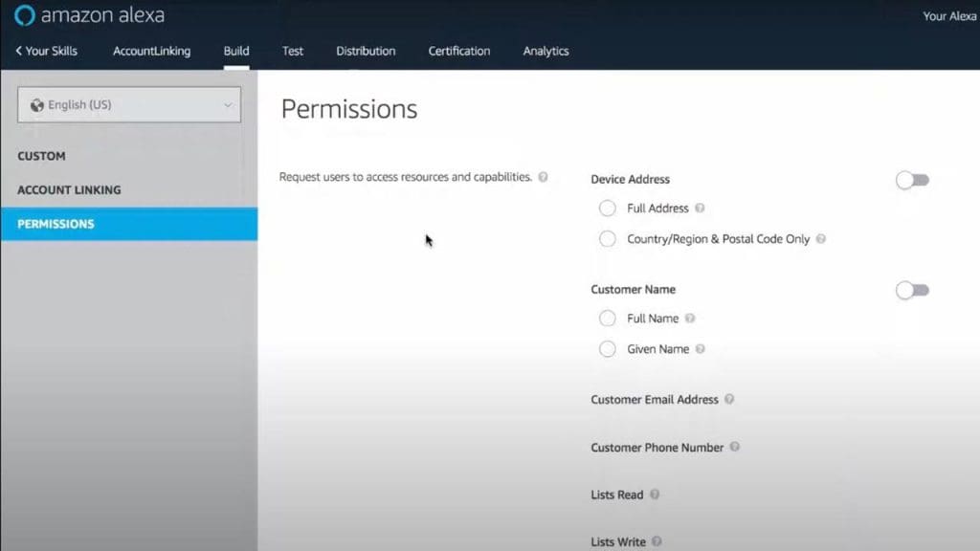The image size is (980, 551).
Task: Enable the Device Address permission toggle
Action: (x=911, y=180)
